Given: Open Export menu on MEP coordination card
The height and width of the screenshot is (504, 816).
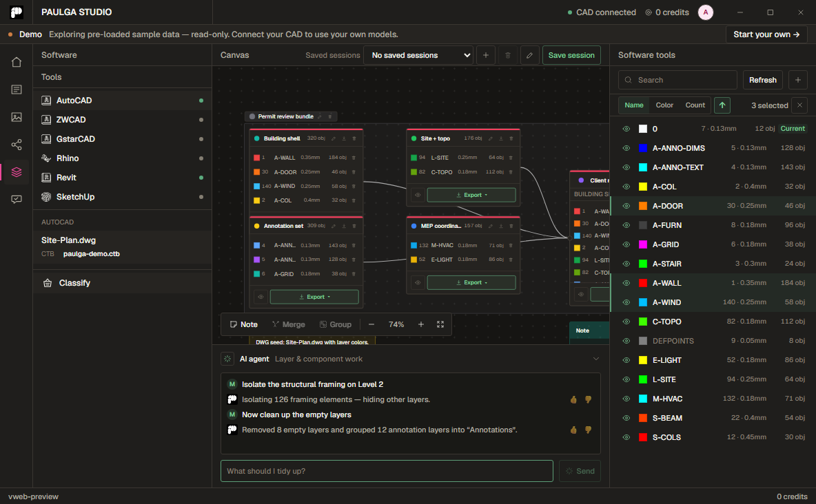Looking at the screenshot, I should pos(471,282).
